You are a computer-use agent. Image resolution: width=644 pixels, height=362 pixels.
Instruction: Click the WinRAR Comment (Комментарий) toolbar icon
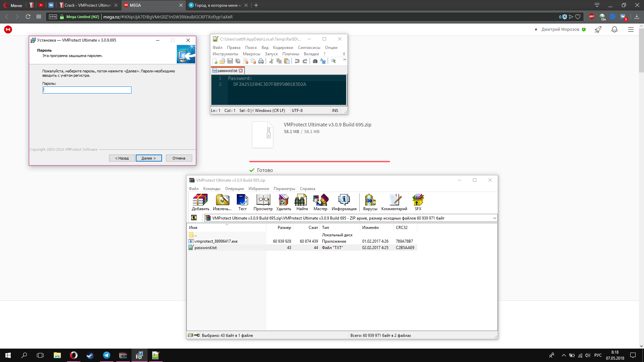[394, 202]
